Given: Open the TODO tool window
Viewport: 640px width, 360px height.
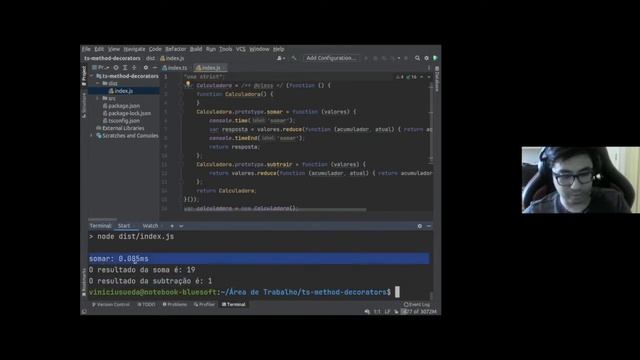Looking at the screenshot, I should [147, 304].
